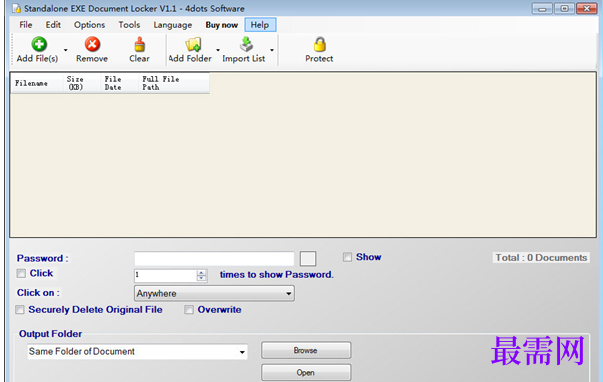Click the app icon in title bar
The height and width of the screenshot is (382, 603).
click(16, 8)
